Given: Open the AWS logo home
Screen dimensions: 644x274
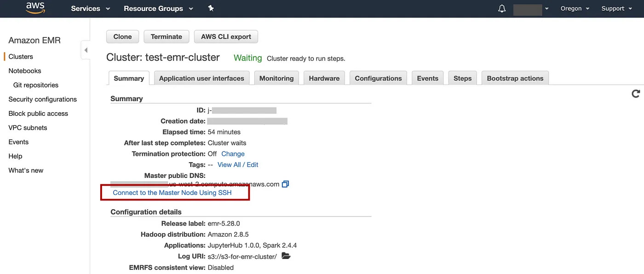Looking at the screenshot, I should tap(35, 8).
